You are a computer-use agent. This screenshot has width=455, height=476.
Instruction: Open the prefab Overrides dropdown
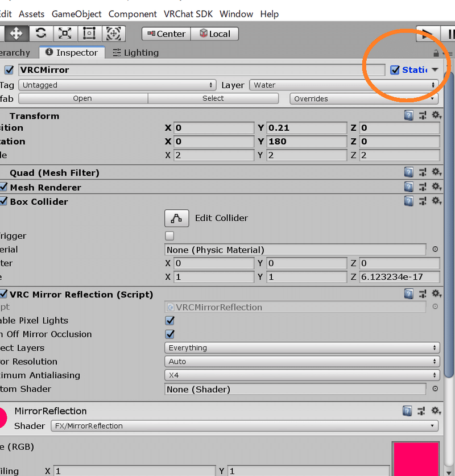point(364,98)
